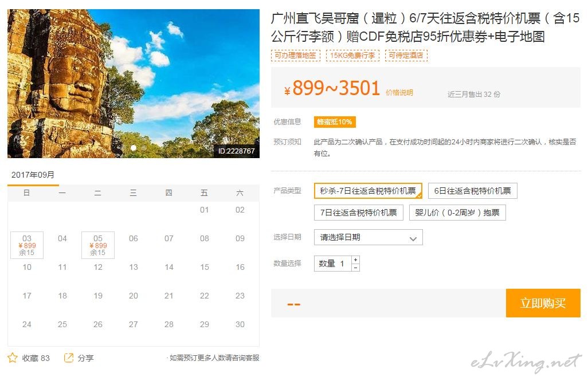Click the quantity input field

click(333, 264)
